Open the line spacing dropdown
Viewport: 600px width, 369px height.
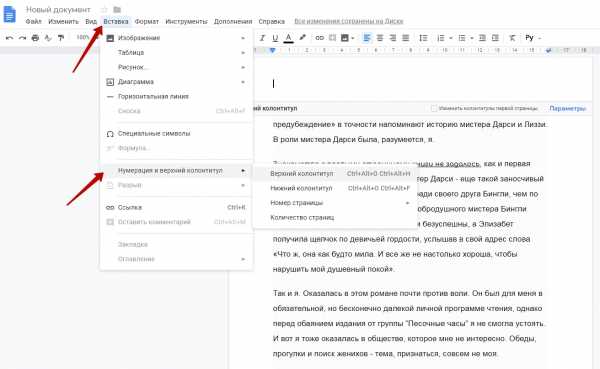[x=423, y=38]
